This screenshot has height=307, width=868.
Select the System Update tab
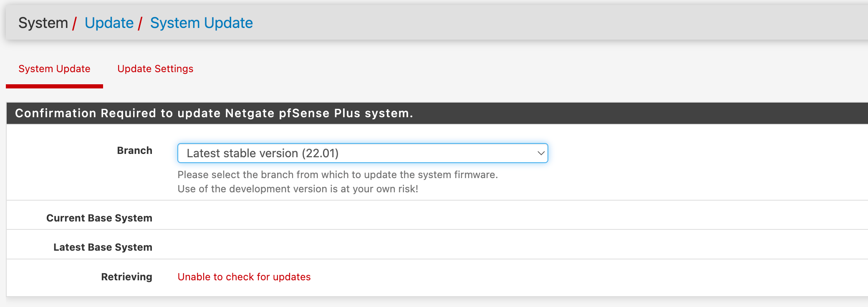(54, 69)
